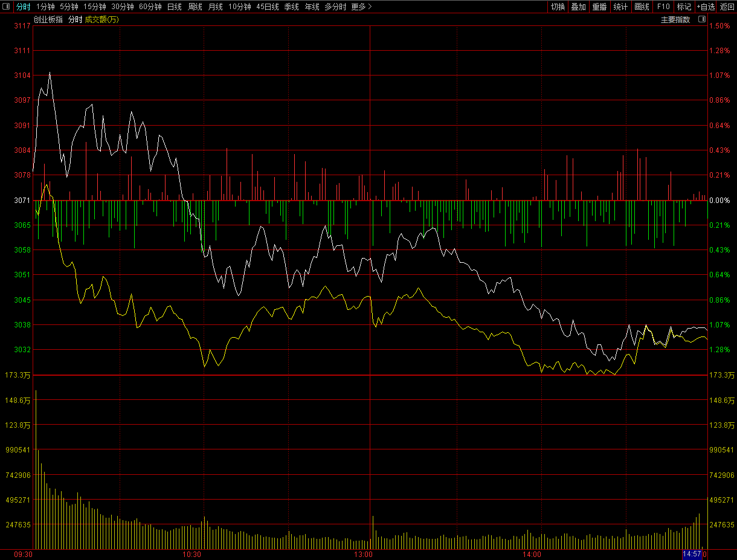Image resolution: width=737 pixels, height=560 pixels.
Task: Click the 创业板指 index name
Action: [48, 19]
